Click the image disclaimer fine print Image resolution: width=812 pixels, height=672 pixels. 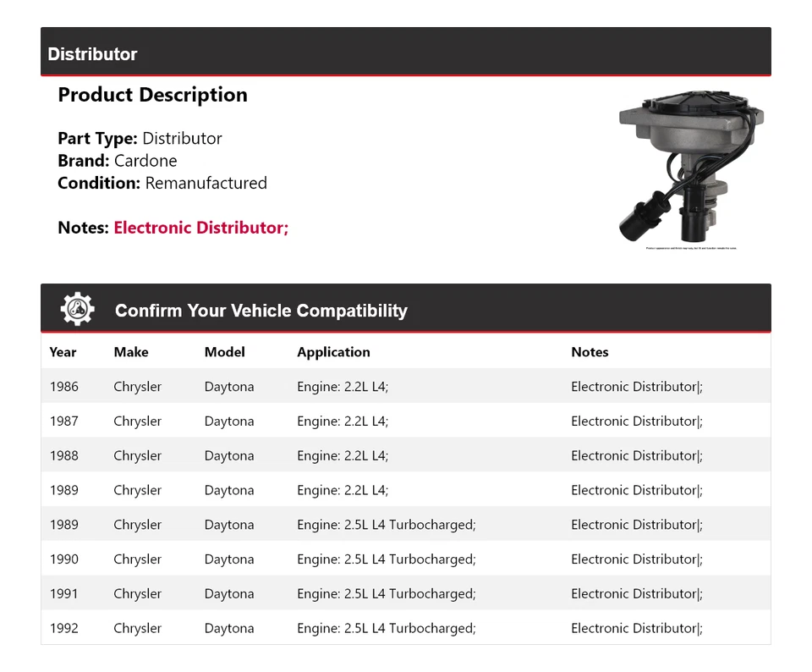[x=691, y=249]
